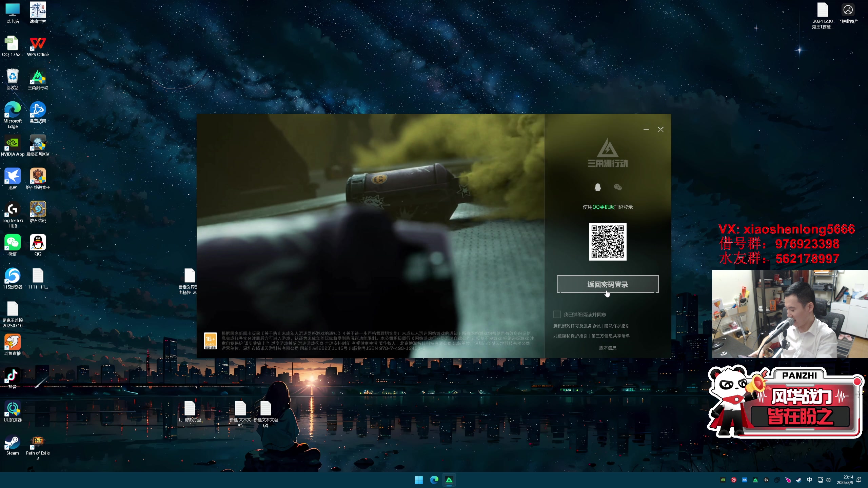868x488 pixels.
Task: Click the Steam icon in the system tray
Action: tap(798, 480)
